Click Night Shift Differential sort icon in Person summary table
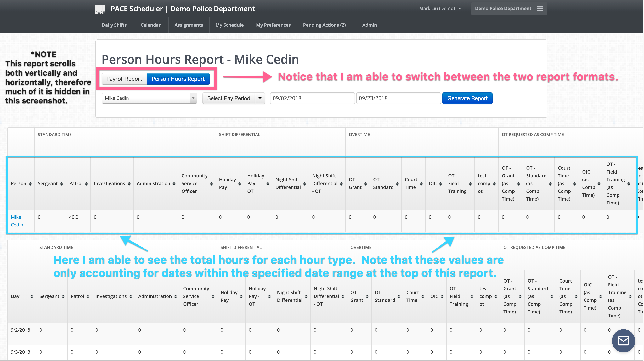The image size is (644, 361). click(x=304, y=184)
